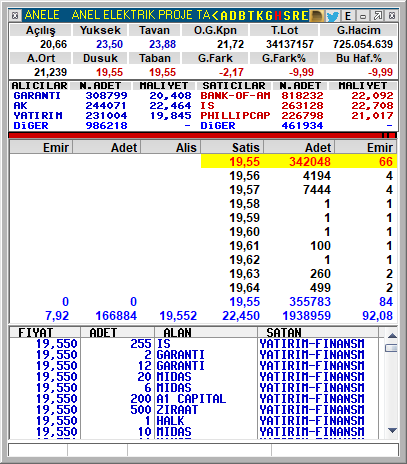
Task: Click the trades list scrollbar thumb
Action: pos(391,348)
